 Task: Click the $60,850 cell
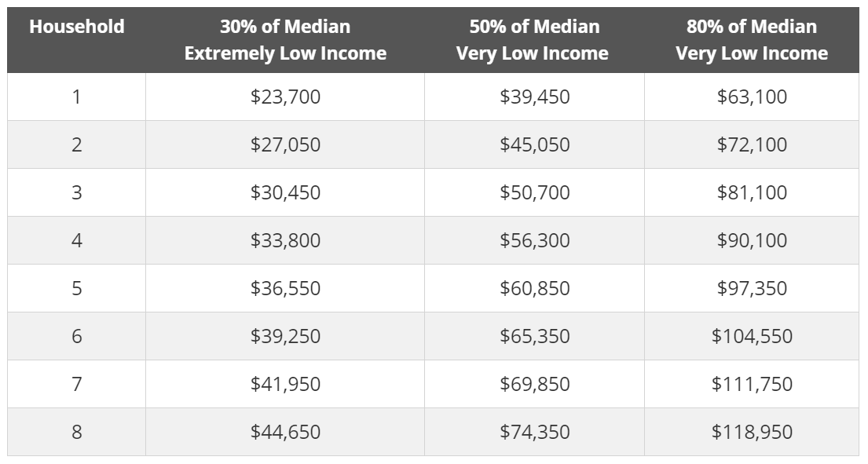click(534, 288)
